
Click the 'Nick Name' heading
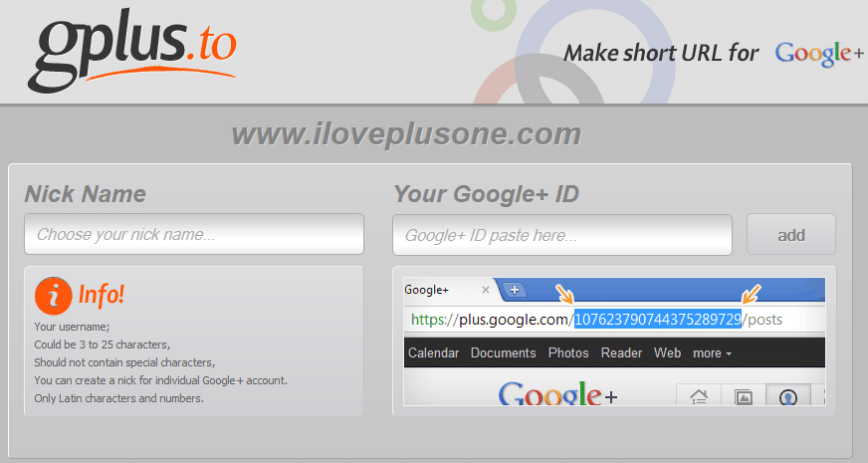click(x=86, y=194)
